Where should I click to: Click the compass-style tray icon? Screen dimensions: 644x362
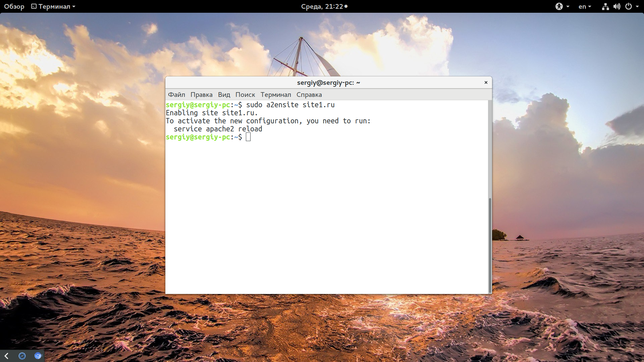[x=22, y=356]
